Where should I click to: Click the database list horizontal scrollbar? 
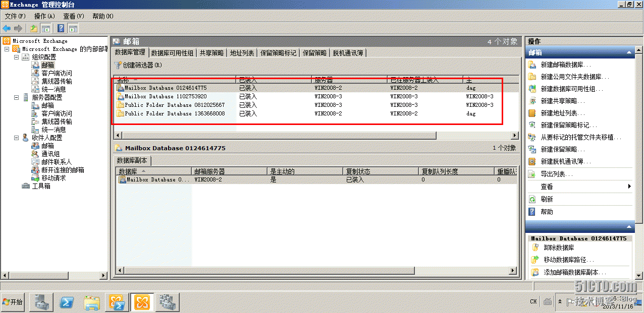click(279, 136)
